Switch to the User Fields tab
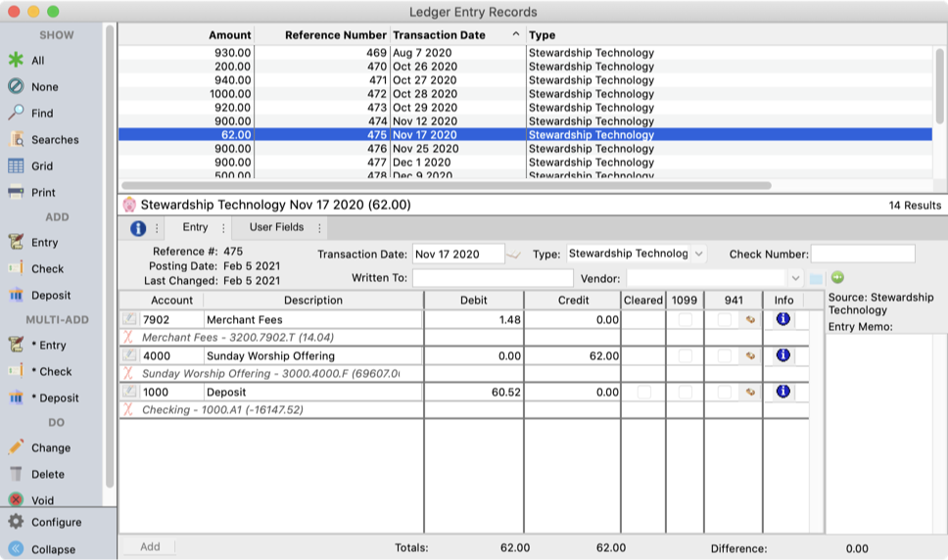Viewport: 948px width, 560px height. pyautogui.click(x=276, y=227)
